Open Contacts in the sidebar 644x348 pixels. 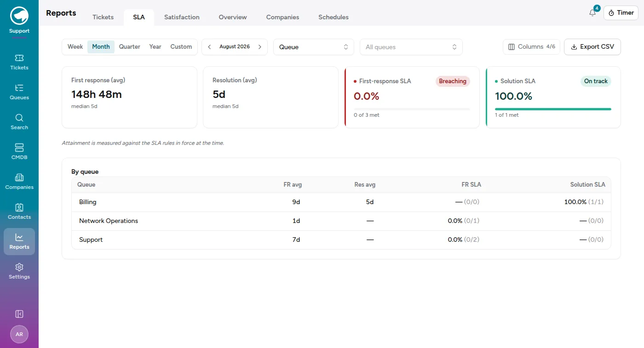click(19, 211)
